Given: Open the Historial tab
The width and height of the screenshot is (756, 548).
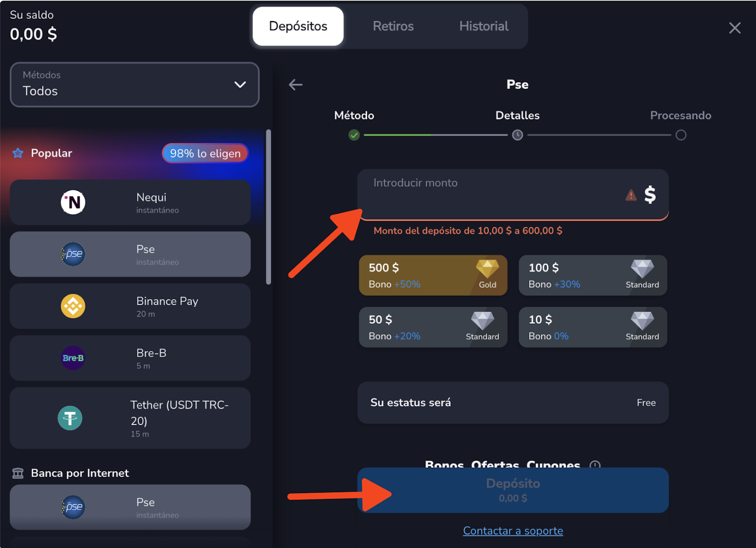Looking at the screenshot, I should (484, 26).
